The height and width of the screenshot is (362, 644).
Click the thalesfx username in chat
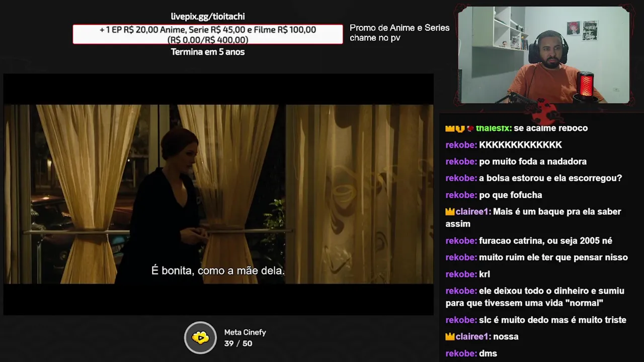[x=494, y=128]
